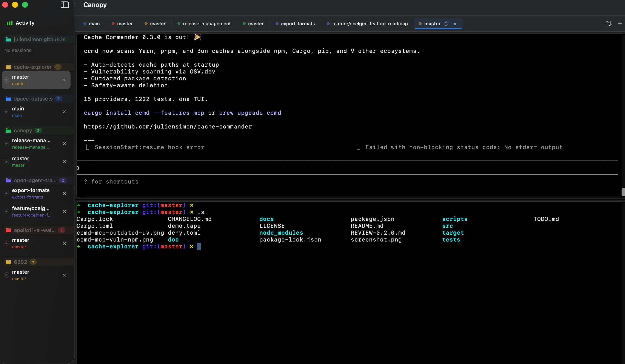Click status dot of export-formats session
Viewport: 625px width, 364px height.
[7, 194]
